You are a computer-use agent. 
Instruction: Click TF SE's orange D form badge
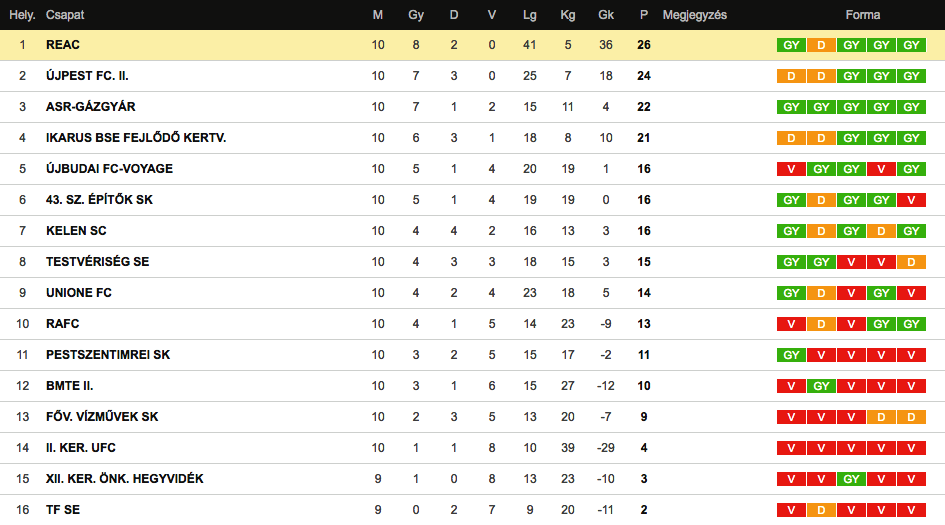click(821, 510)
